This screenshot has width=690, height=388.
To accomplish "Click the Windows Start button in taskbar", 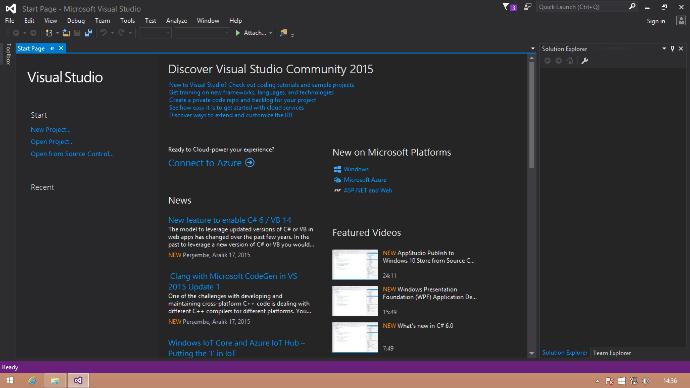I will click(x=10, y=381).
